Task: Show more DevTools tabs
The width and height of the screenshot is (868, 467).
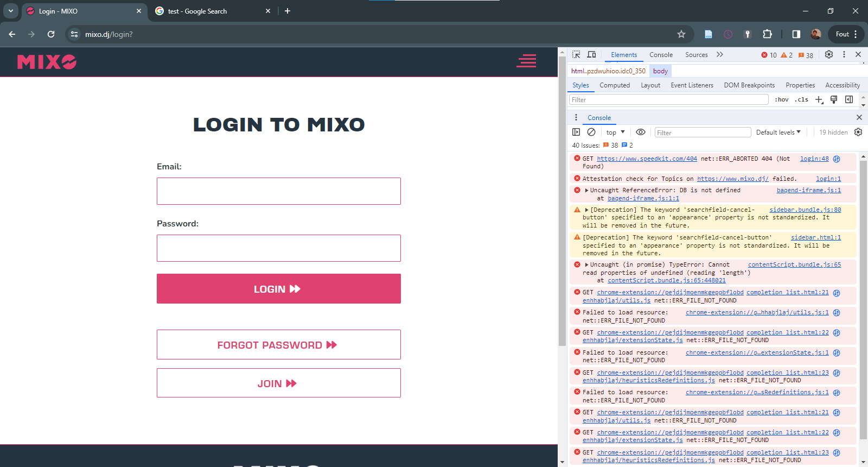Action: click(x=720, y=54)
